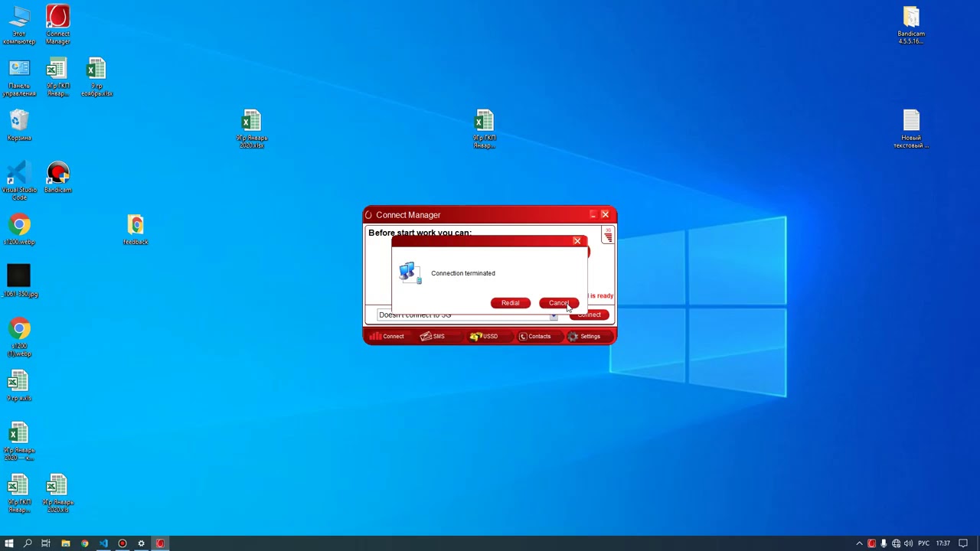
Task: Select the s1200 (1).webp desktop file
Action: pos(19,337)
